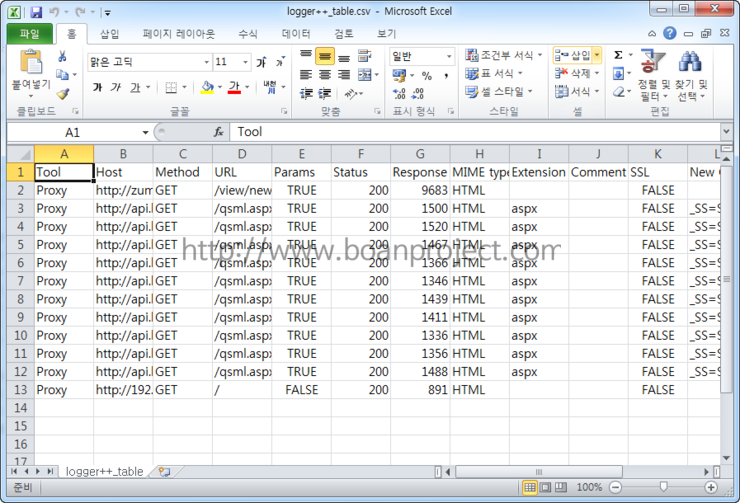Image resolution: width=740 pixels, height=503 pixels.
Task: Toggle middle vertical alignment
Action: (325, 56)
